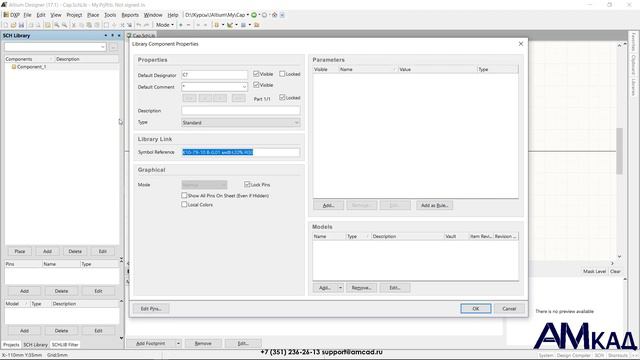640x360 pixels.
Task: Click the Copy toolbar icon
Action: pos(81,25)
